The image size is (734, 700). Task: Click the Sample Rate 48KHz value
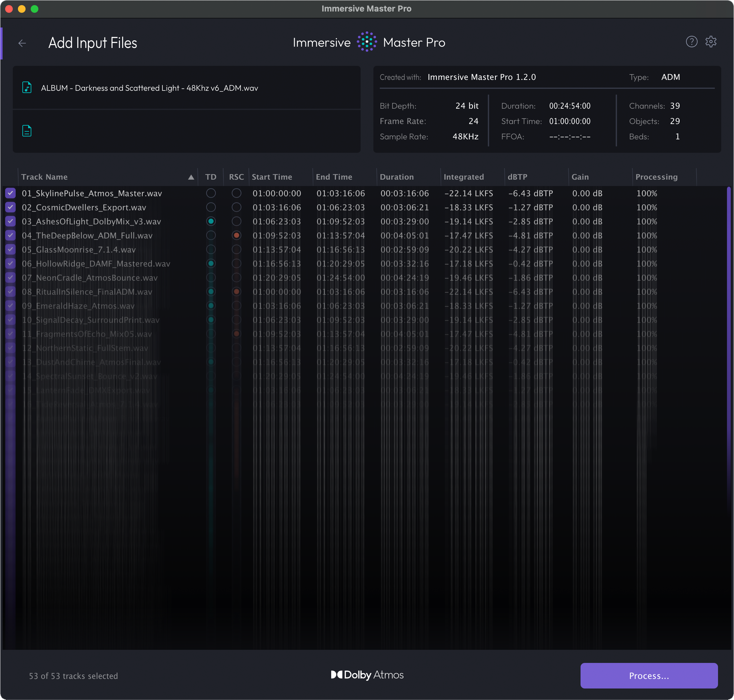465,136
